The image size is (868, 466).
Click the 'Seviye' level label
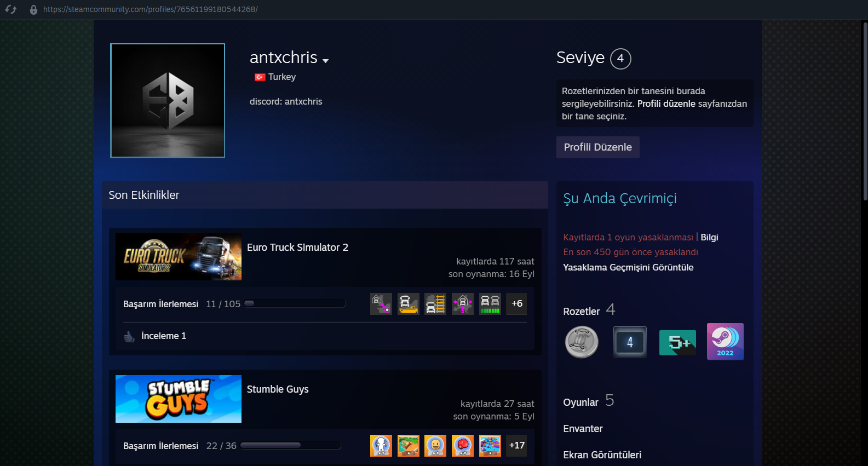(x=580, y=57)
